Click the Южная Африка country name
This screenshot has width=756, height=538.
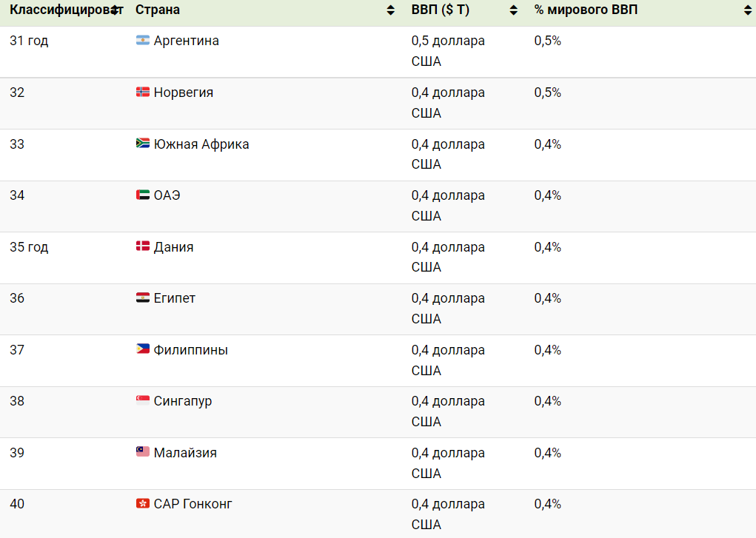(201, 144)
